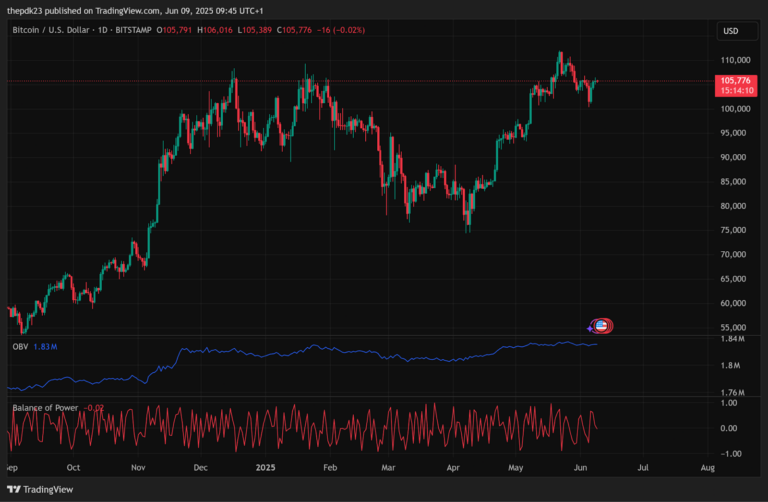Click the red 105,776 current price tag

(735, 80)
